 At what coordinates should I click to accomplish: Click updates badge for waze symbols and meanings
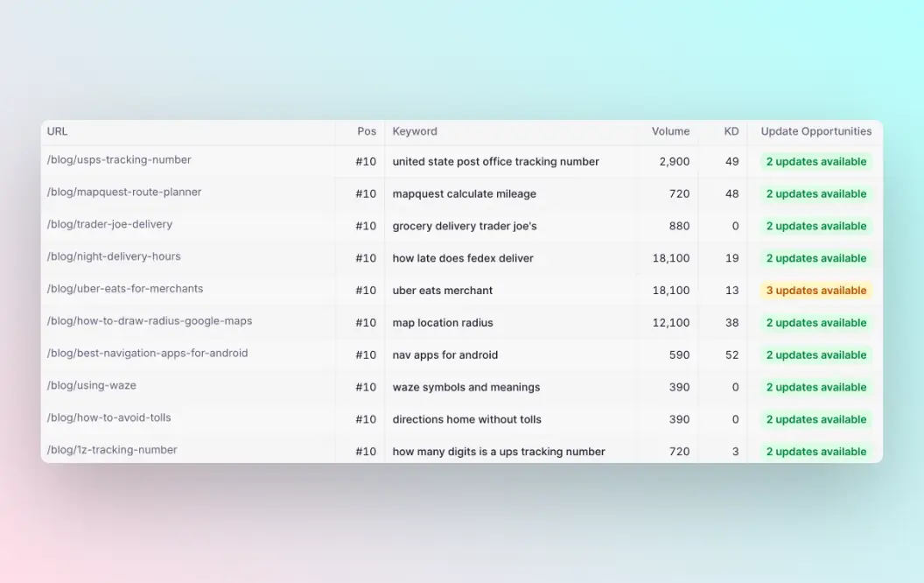pyautogui.click(x=816, y=387)
